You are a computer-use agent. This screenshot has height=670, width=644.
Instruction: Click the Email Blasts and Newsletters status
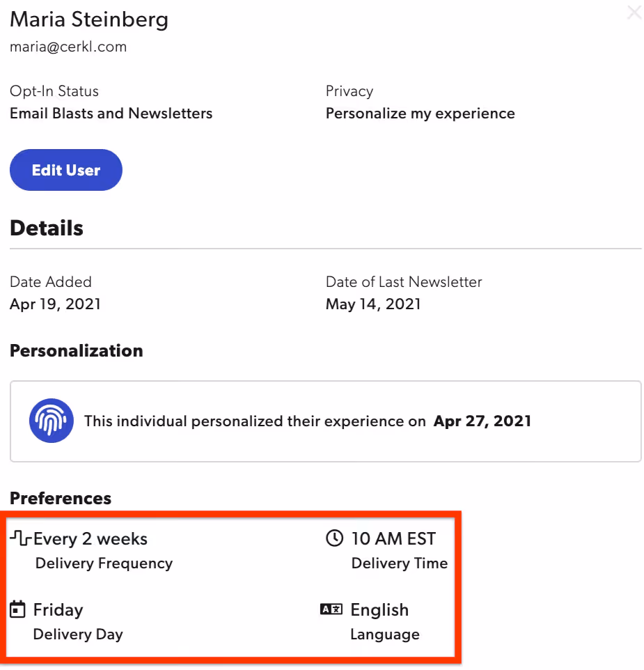point(111,114)
